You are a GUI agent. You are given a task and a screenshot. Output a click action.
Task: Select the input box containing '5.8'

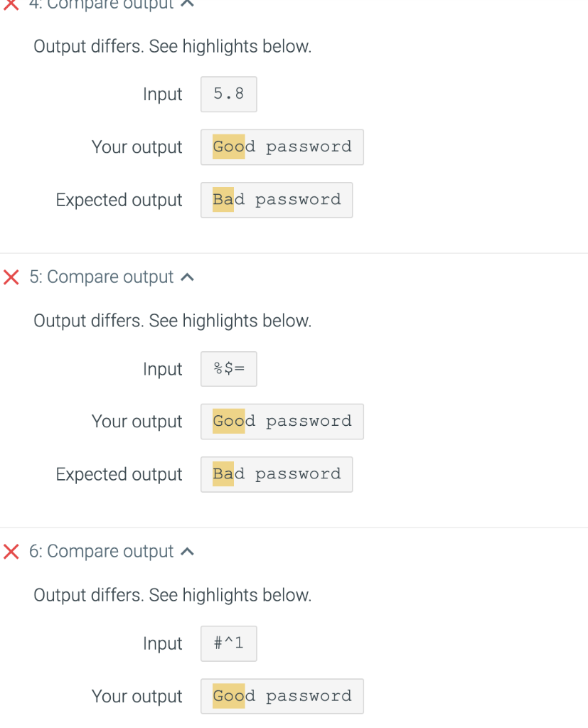pos(228,94)
